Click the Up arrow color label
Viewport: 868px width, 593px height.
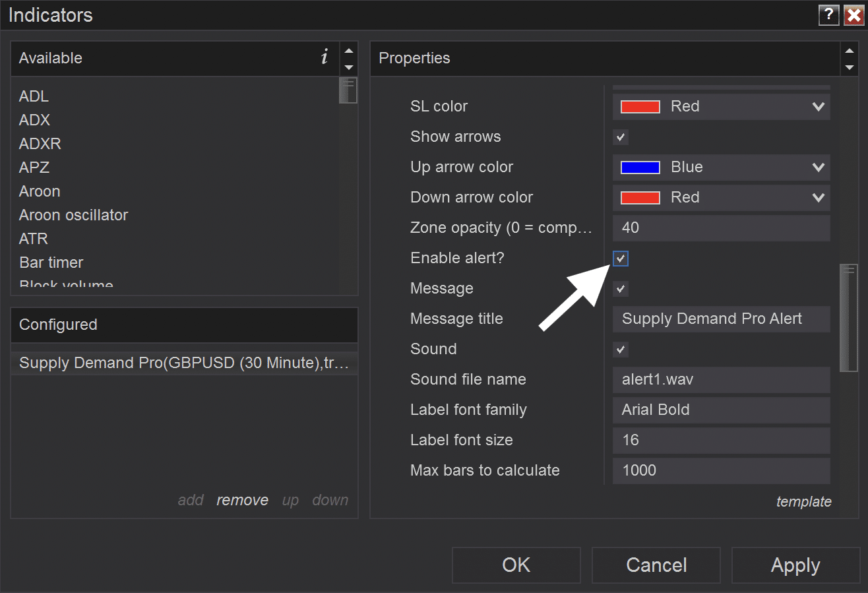462,167
